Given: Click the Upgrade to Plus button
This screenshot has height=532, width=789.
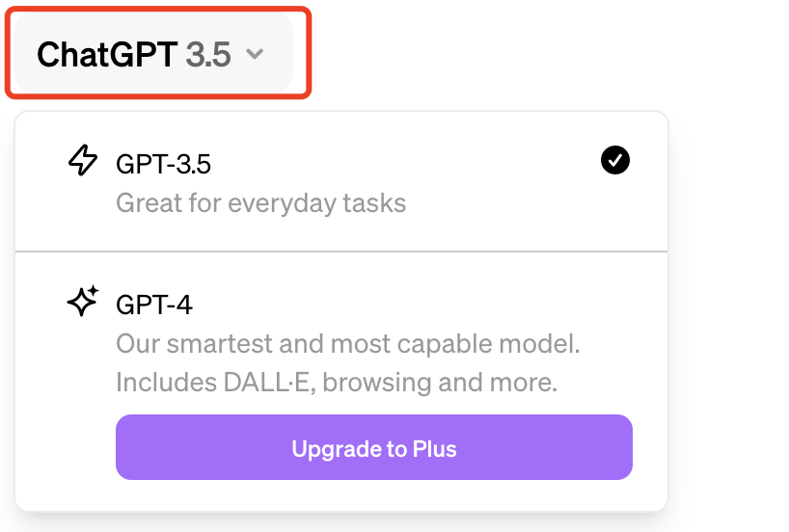Looking at the screenshot, I should pyautogui.click(x=374, y=447).
